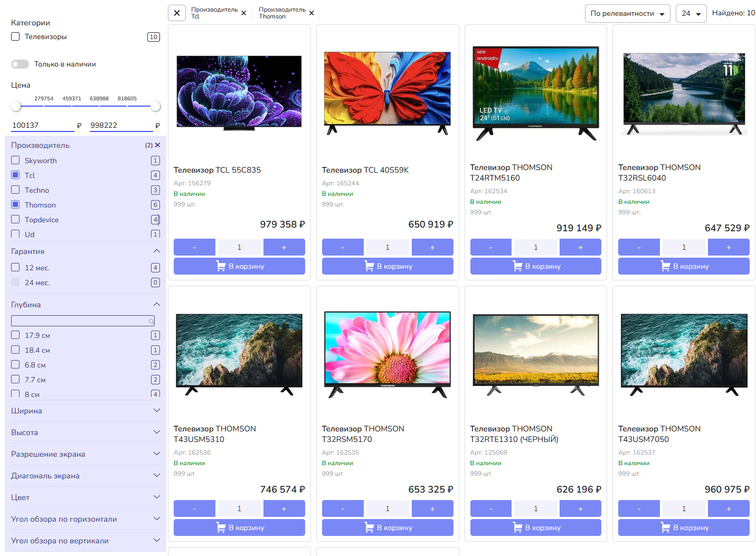Click the minimum price input field
Viewport: 756px width, 556px height.
[x=42, y=125]
